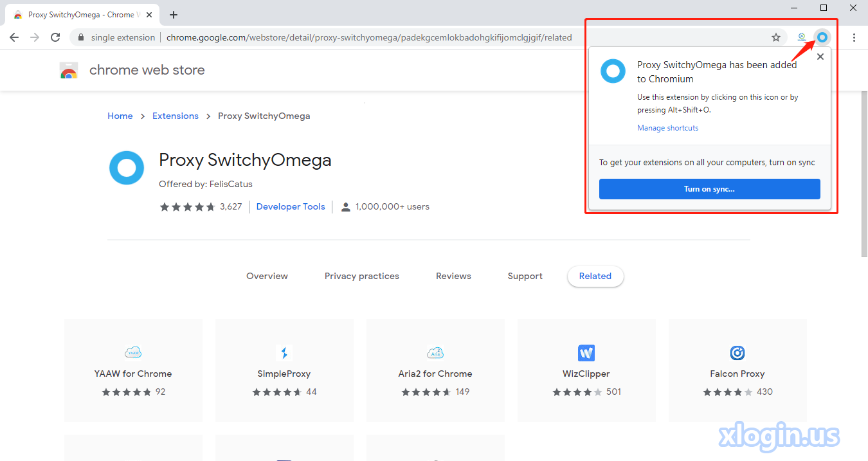Screen dimensions: 868x461
Task: Switch to the Overview tab
Action: (x=267, y=276)
